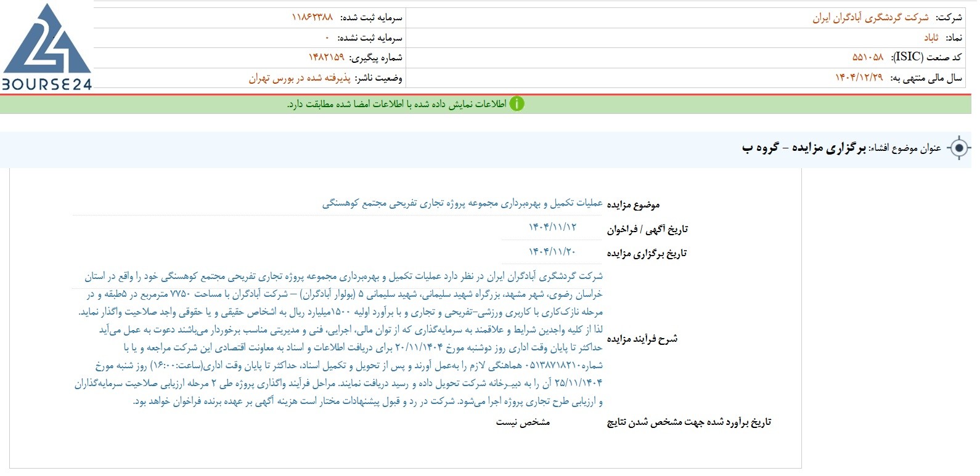Click publisher status پذیرفته شده در بورس تهران
Image resolution: width=980 pixels, height=476 pixels.
(x=300, y=78)
